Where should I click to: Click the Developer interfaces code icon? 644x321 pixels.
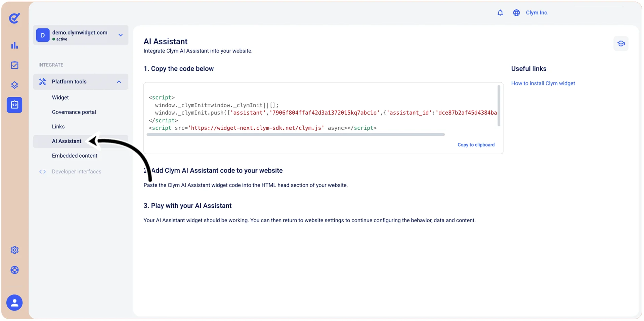pos(42,172)
